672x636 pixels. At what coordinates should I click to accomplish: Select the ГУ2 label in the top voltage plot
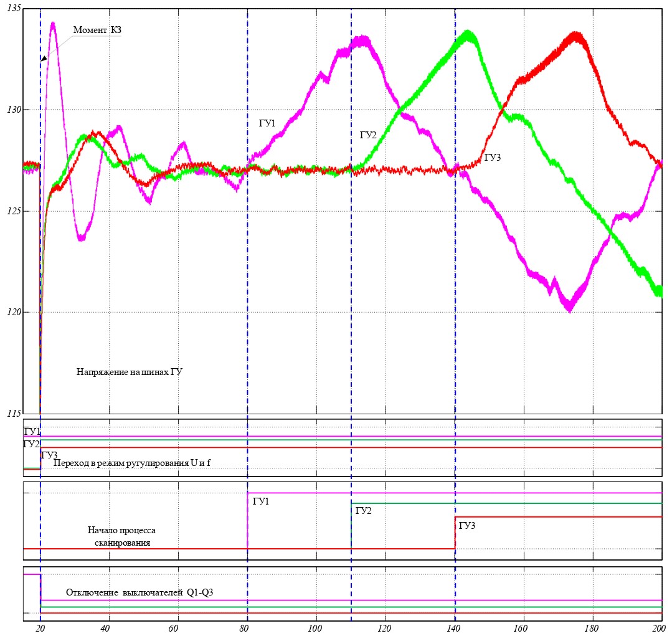point(368,135)
